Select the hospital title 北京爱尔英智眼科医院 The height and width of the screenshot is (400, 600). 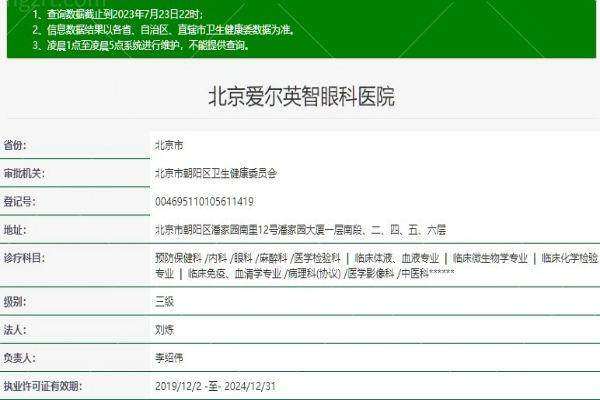302,96
